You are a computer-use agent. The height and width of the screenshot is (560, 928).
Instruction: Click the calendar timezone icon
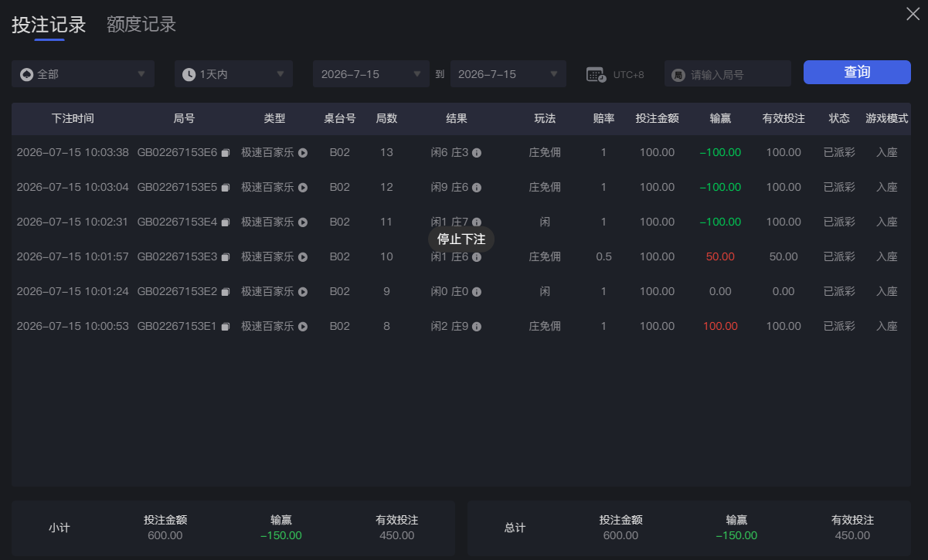(596, 75)
